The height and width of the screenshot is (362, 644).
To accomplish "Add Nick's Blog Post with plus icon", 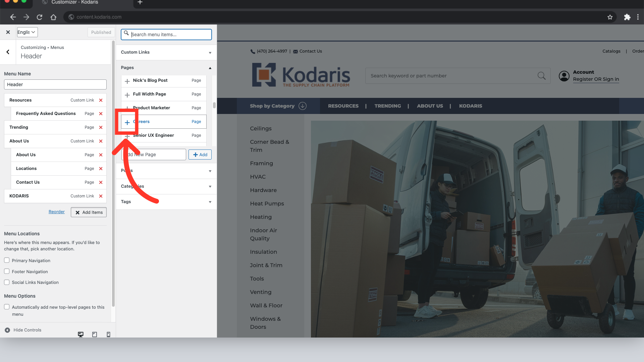I will coord(127,81).
